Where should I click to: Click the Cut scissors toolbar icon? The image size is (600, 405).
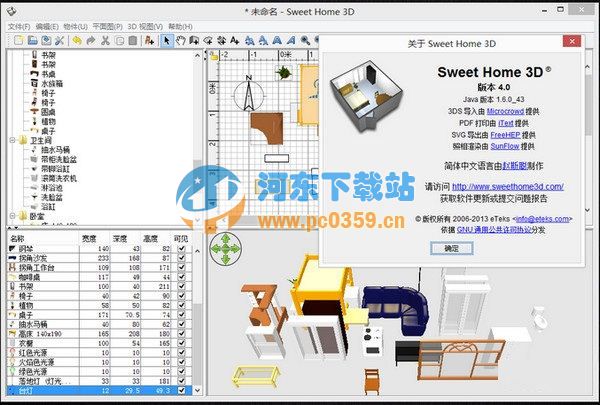(105, 40)
